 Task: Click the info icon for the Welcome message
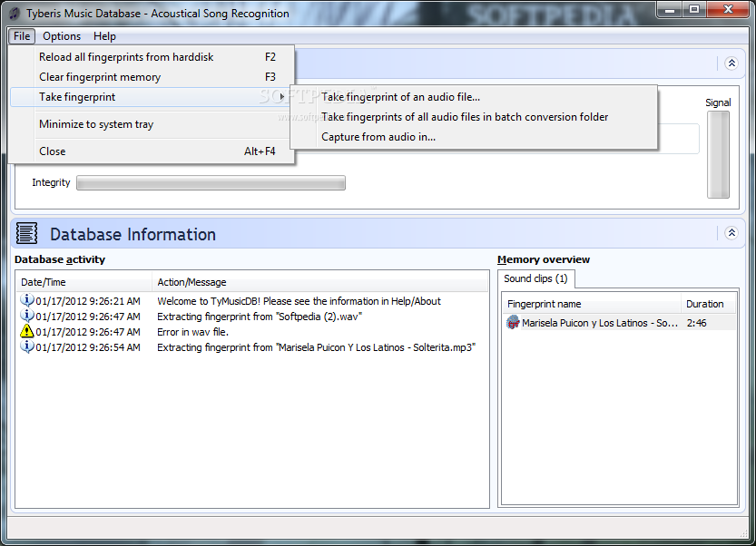[27, 300]
